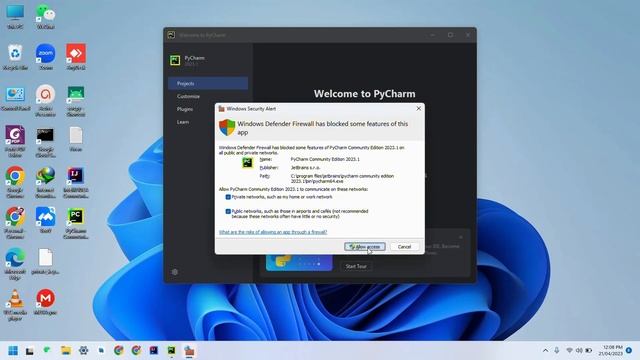Open Settings gear in the taskbar
640x360 pixels.
84,351
